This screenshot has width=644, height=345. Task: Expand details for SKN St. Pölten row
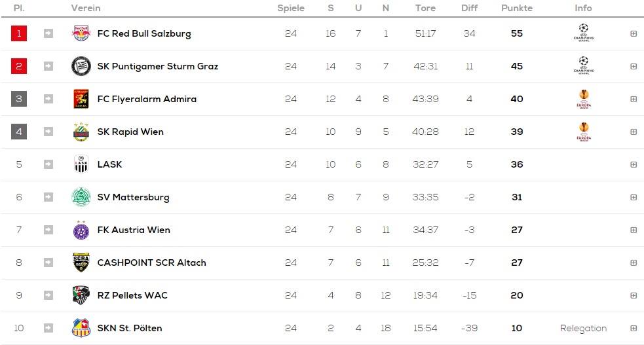click(x=634, y=328)
